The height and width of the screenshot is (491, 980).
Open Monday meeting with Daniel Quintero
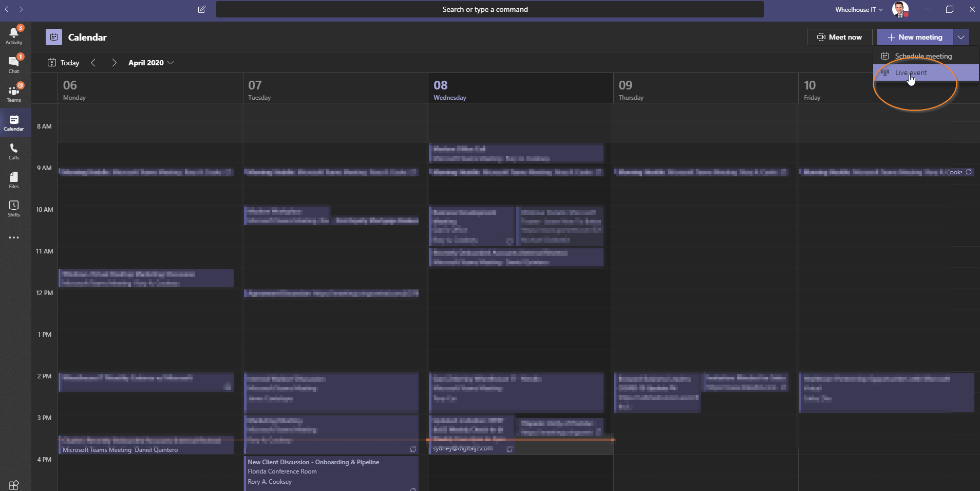pos(146,445)
